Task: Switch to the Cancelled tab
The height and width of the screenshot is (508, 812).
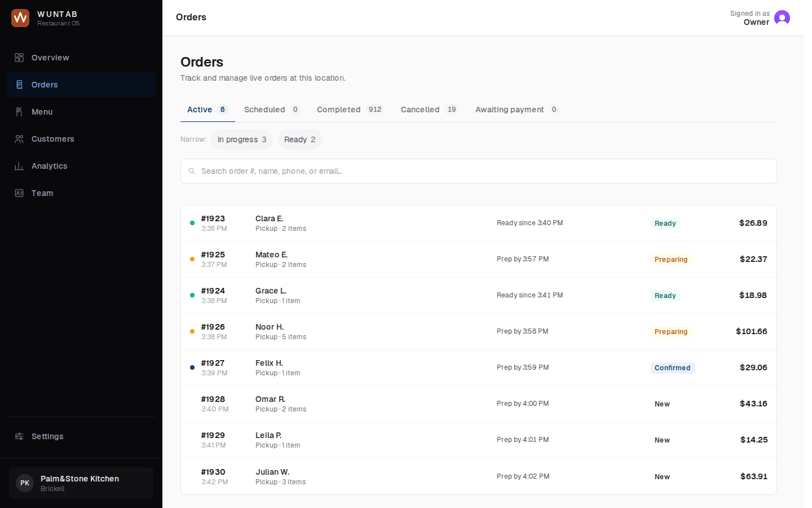Action: point(430,110)
